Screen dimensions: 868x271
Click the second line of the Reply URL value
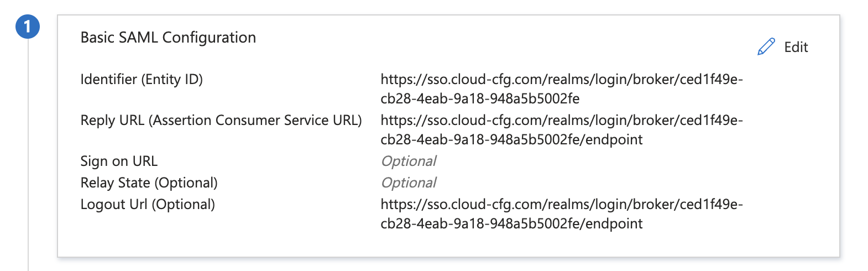click(511, 140)
